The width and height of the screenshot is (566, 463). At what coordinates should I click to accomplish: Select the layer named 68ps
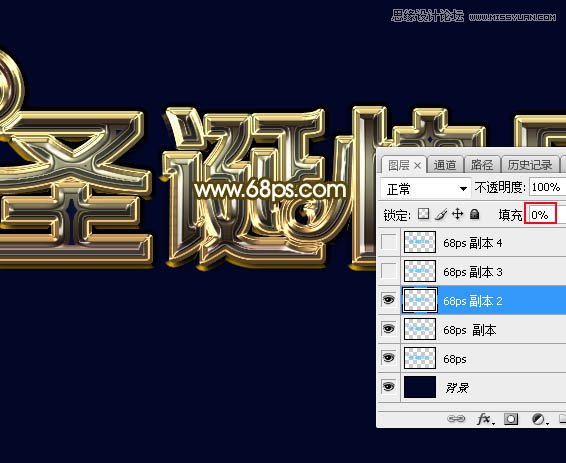click(x=455, y=359)
